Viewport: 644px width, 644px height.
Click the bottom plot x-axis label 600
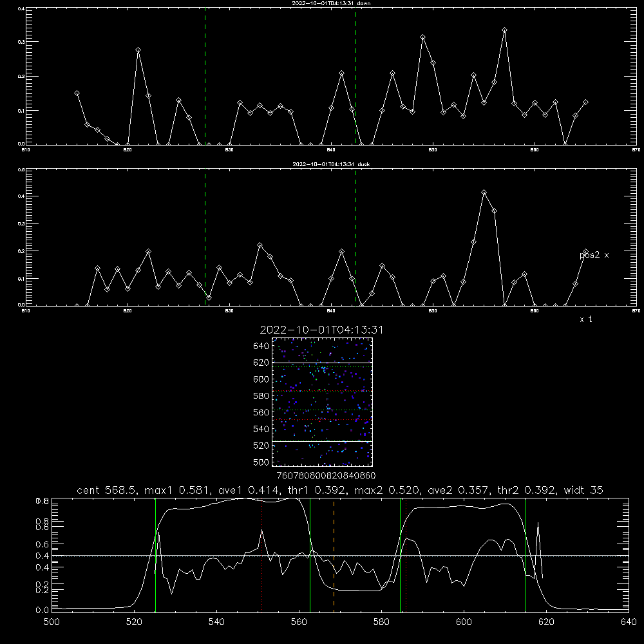pos(464,622)
